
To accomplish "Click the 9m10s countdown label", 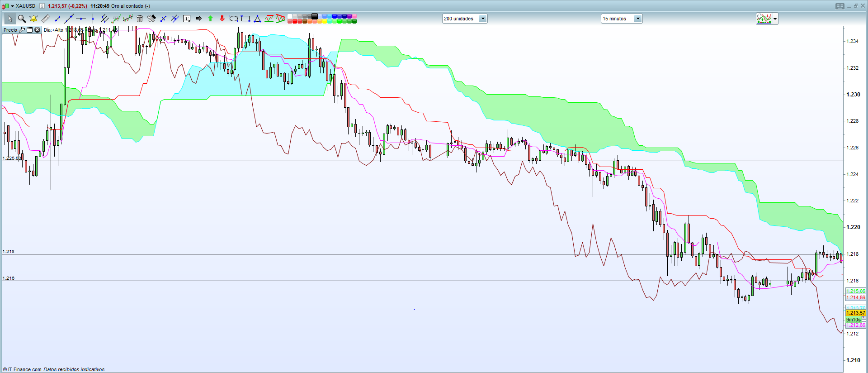I will pos(854,320).
